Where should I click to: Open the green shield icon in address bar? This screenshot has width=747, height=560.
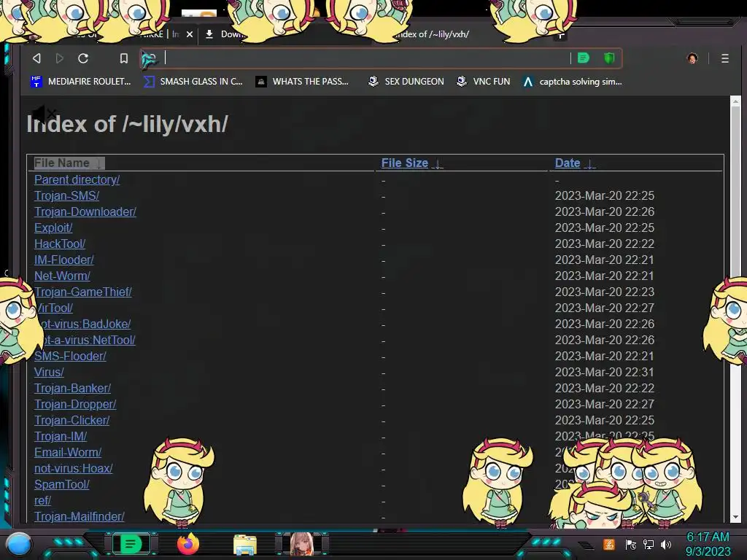pos(609,58)
